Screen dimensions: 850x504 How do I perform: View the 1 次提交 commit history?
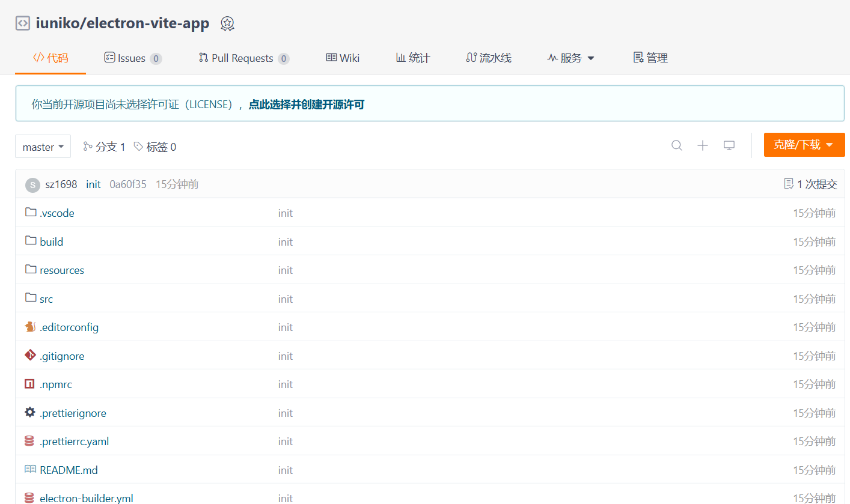pyautogui.click(x=811, y=184)
